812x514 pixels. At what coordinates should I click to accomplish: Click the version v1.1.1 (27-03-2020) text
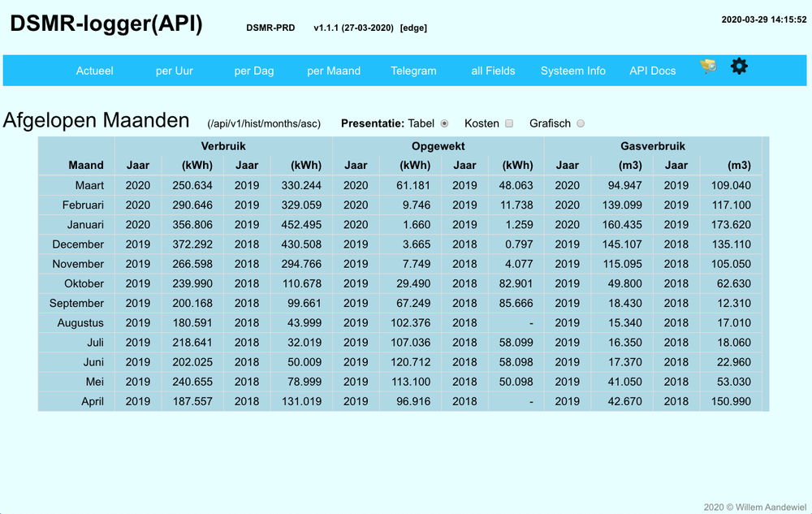(x=354, y=28)
